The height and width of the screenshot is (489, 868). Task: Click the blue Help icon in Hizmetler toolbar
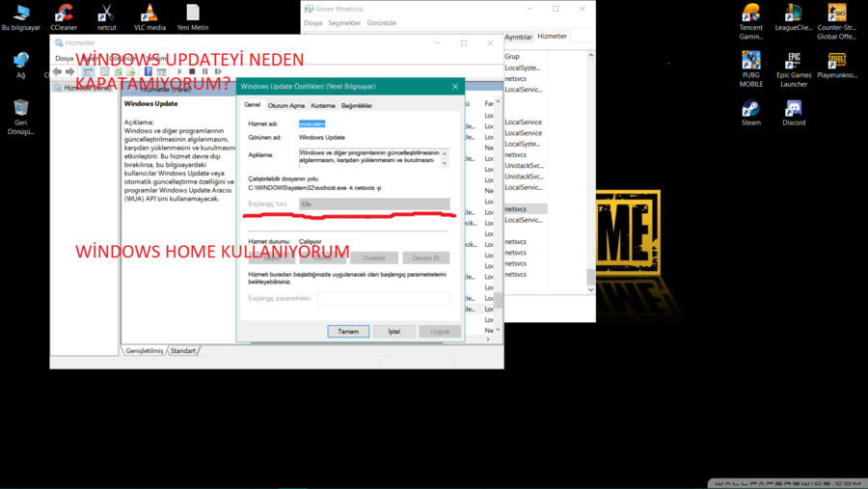click(x=148, y=71)
